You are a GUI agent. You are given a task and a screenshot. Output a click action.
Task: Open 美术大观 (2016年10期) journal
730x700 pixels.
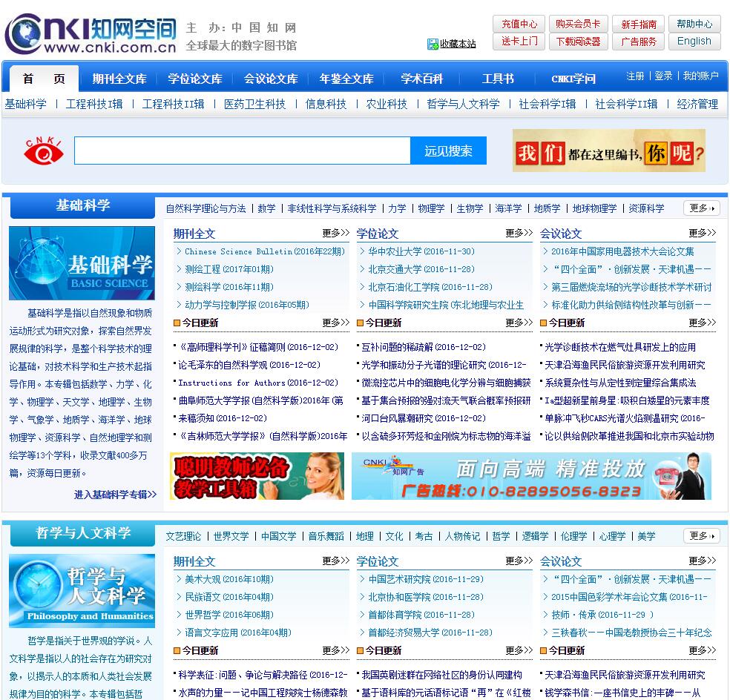229,579
